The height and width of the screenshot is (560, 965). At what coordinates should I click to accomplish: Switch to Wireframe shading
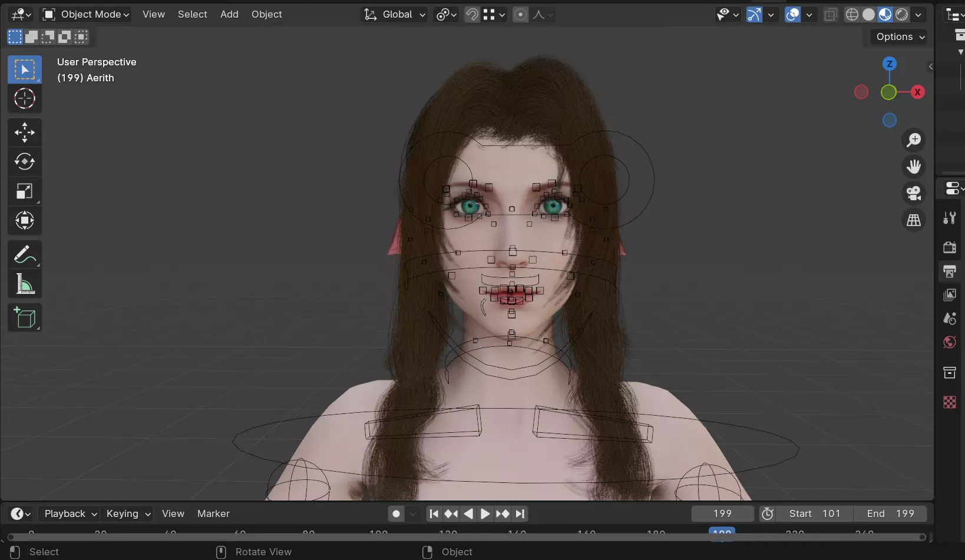[852, 15]
